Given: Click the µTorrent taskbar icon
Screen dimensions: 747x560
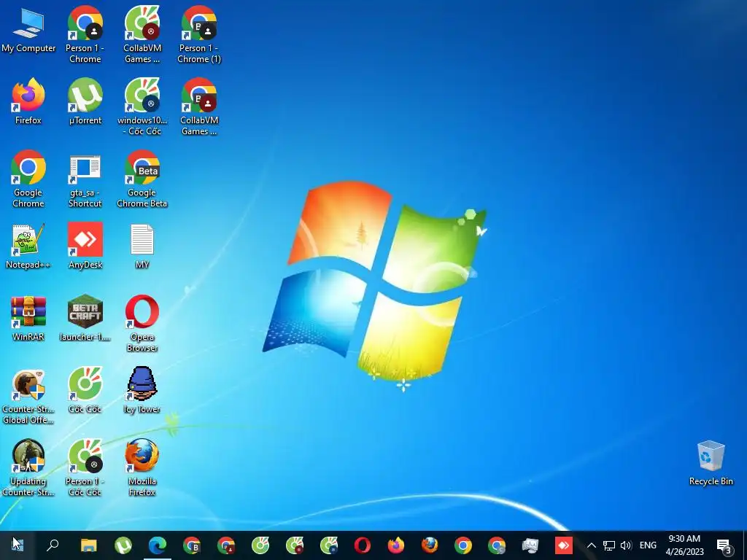Looking at the screenshot, I should click(x=123, y=545).
